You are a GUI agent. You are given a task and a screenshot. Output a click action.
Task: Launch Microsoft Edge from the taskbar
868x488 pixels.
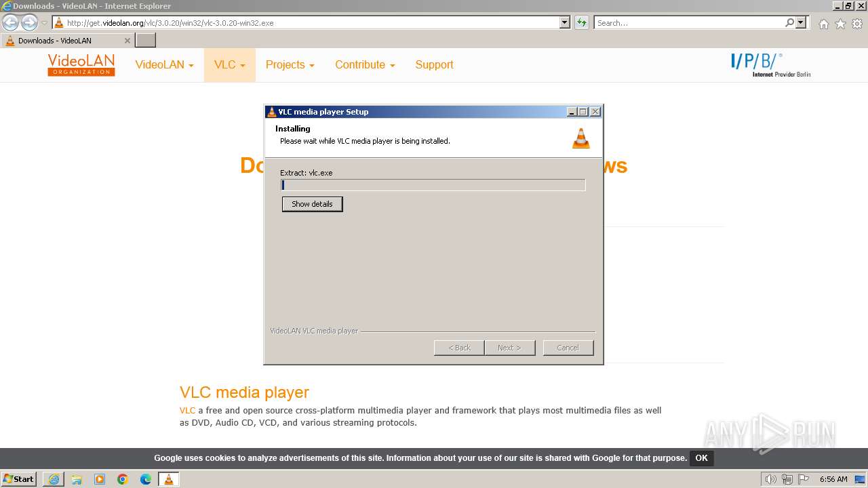tap(146, 479)
